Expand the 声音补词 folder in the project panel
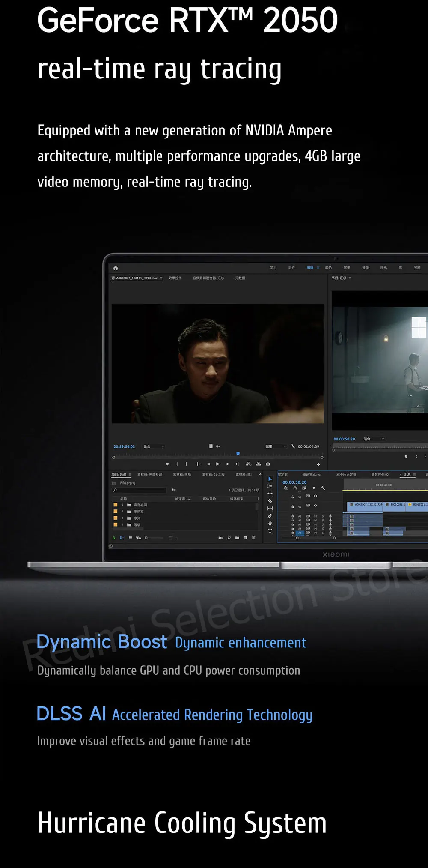 pyautogui.click(x=123, y=505)
